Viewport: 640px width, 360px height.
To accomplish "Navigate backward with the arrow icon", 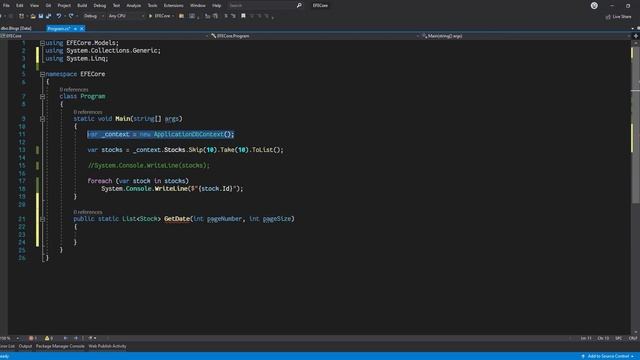I will [66, 338].
